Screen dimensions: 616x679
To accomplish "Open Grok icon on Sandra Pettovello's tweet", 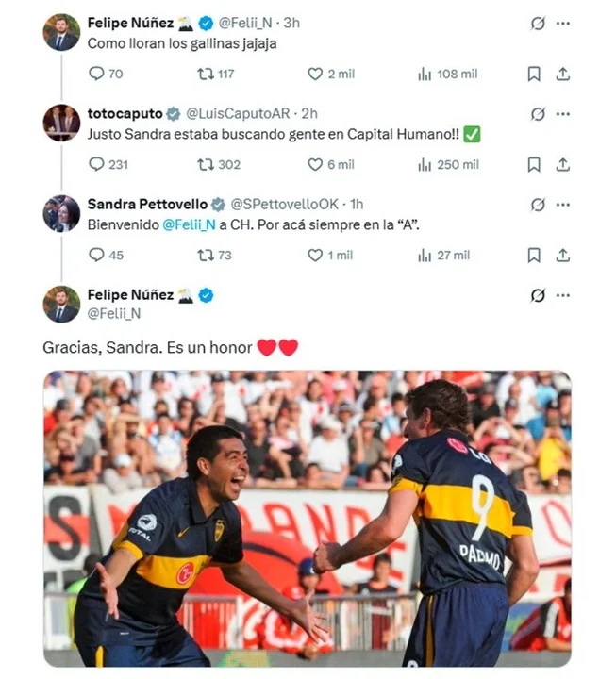I will (x=538, y=205).
